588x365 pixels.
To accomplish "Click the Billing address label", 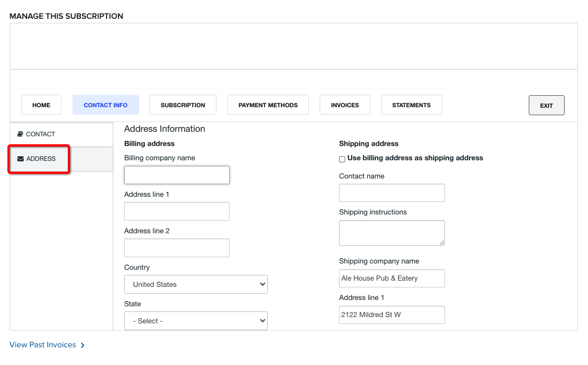I will tap(149, 144).
